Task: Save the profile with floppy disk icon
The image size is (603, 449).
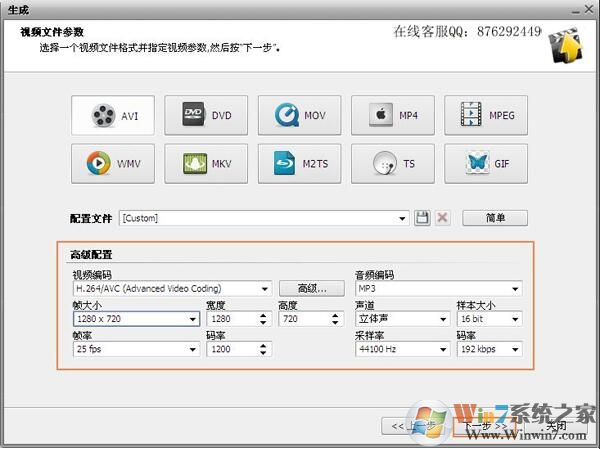Action: pos(422,218)
